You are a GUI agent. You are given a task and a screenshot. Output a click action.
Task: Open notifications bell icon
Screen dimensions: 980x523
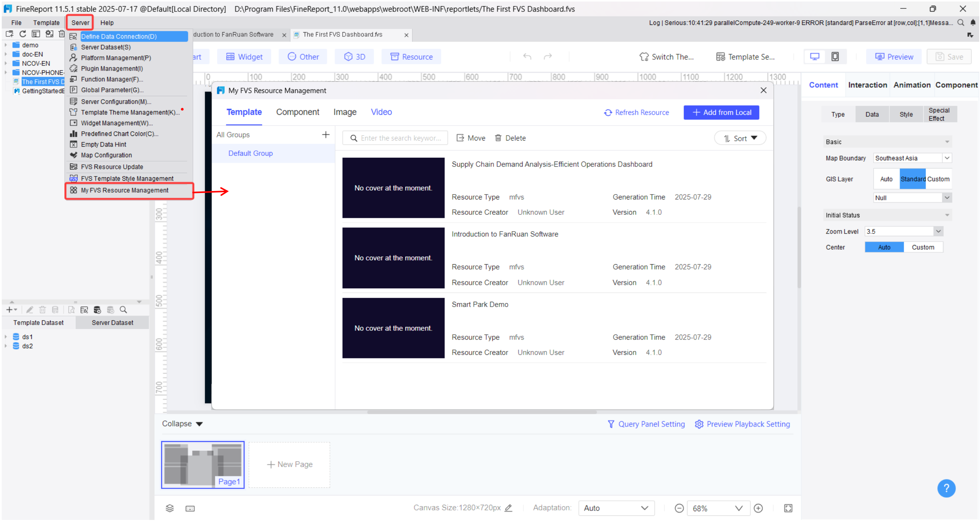coord(973,23)
